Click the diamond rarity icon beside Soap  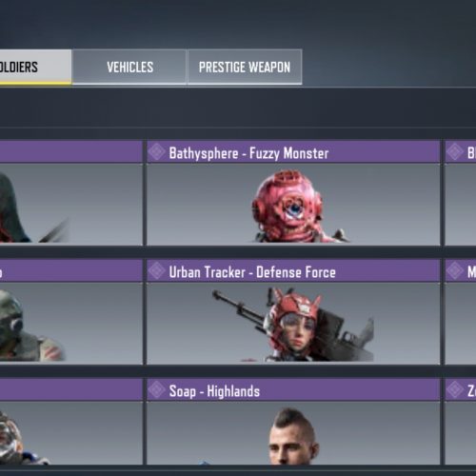click(x=157, y=389)
